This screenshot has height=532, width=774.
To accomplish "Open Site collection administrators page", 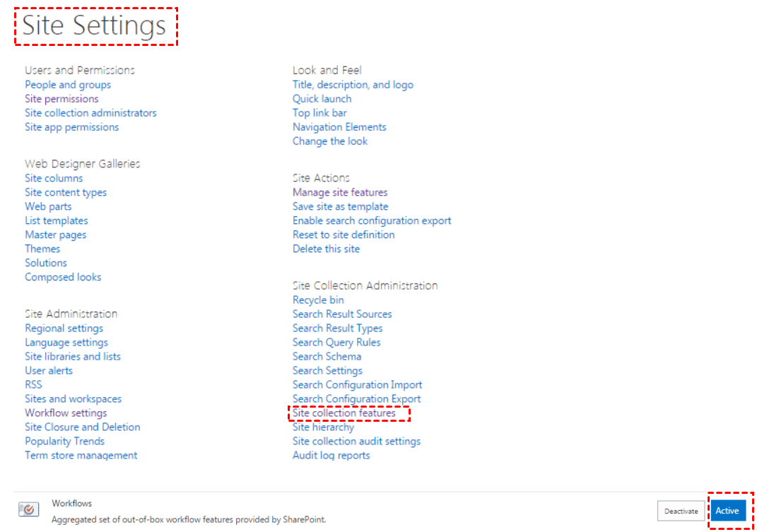I will point(90,113).
